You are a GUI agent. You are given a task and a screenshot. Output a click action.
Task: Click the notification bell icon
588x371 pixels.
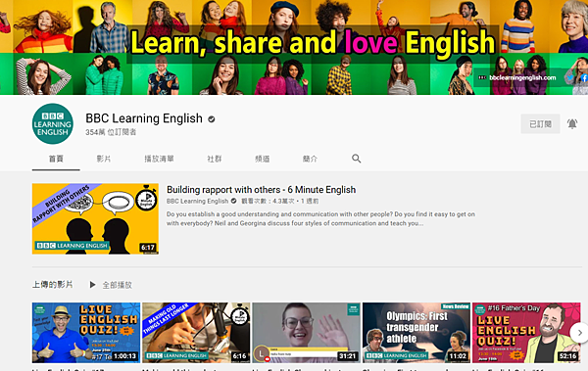[x=572, y=123]
